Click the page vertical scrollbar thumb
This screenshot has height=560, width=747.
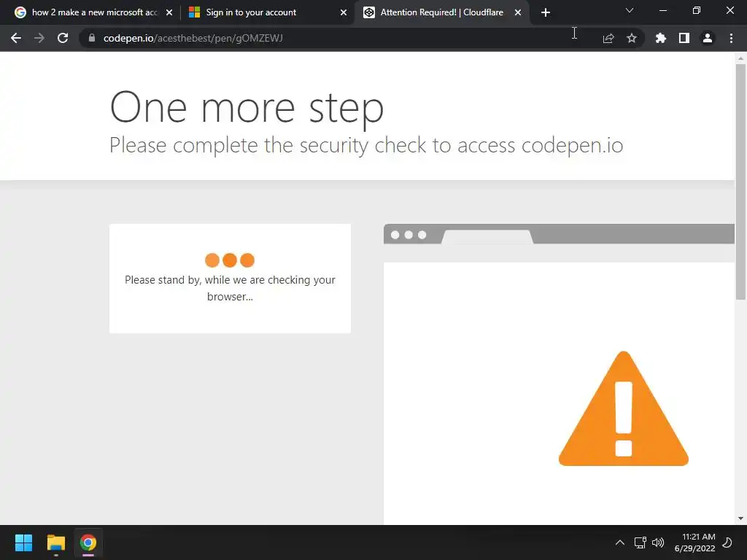740,182
